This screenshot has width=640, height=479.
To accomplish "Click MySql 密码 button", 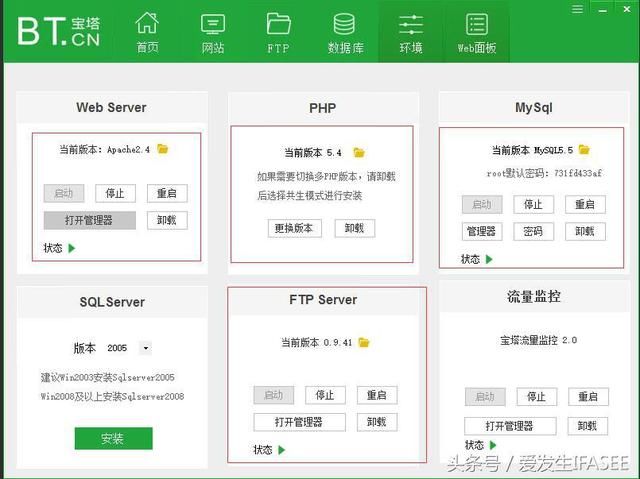I will pyautogui.click(x=533, y=231).
